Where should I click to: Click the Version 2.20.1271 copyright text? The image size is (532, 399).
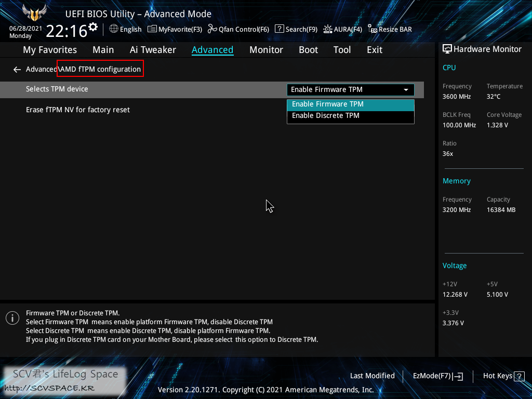click(265, 390)
